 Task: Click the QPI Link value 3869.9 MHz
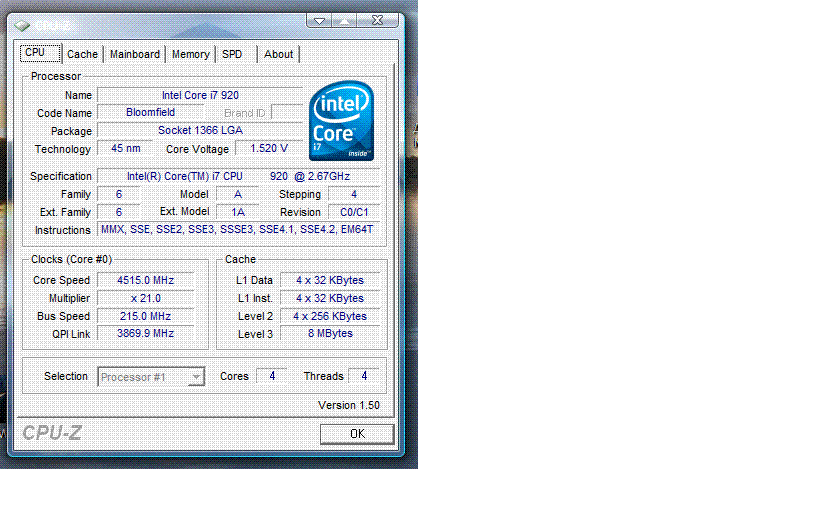click(146, 333)
